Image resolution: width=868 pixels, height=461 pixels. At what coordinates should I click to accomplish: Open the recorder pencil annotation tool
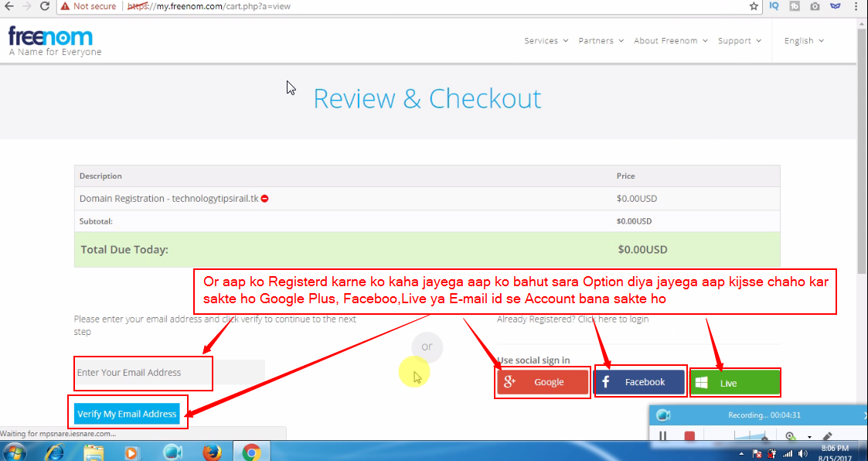(828, 436)
